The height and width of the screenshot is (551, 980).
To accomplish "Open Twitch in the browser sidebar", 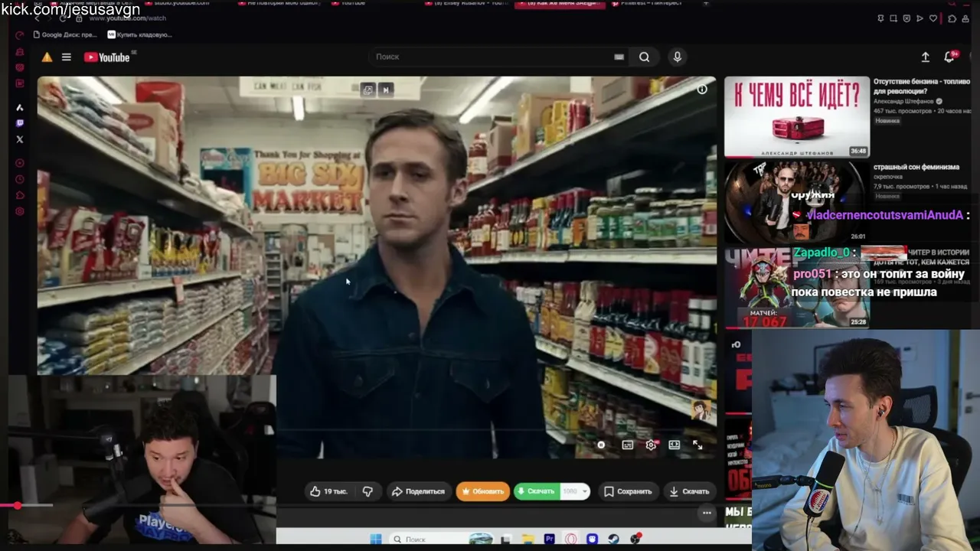I will [x=20, y=123].
